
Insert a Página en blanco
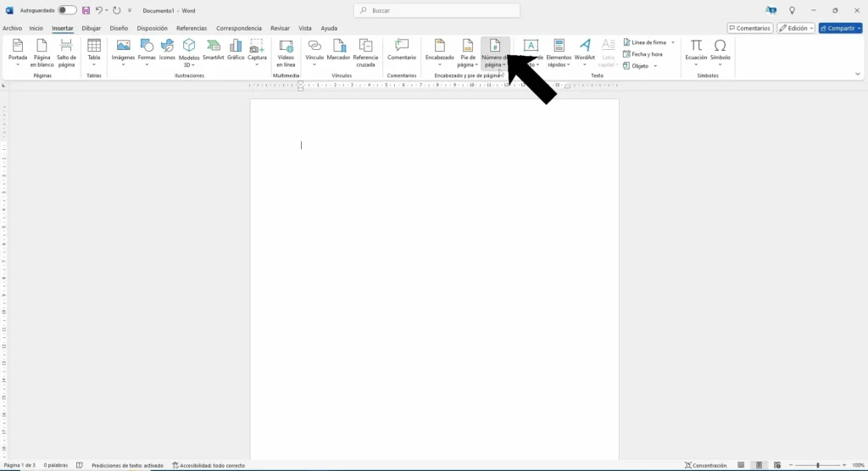(x=42, y=53)
